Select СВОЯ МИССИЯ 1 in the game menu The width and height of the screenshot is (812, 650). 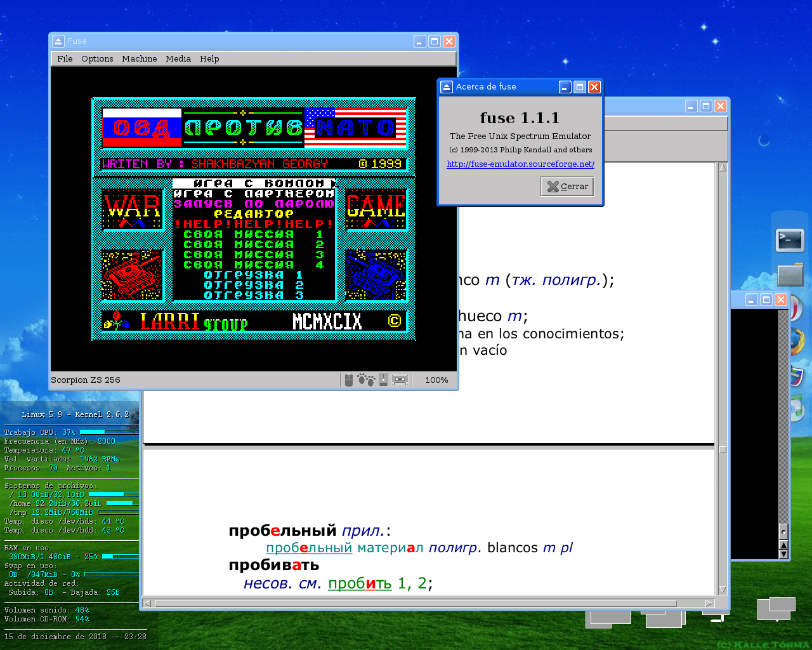coord(254,234)
